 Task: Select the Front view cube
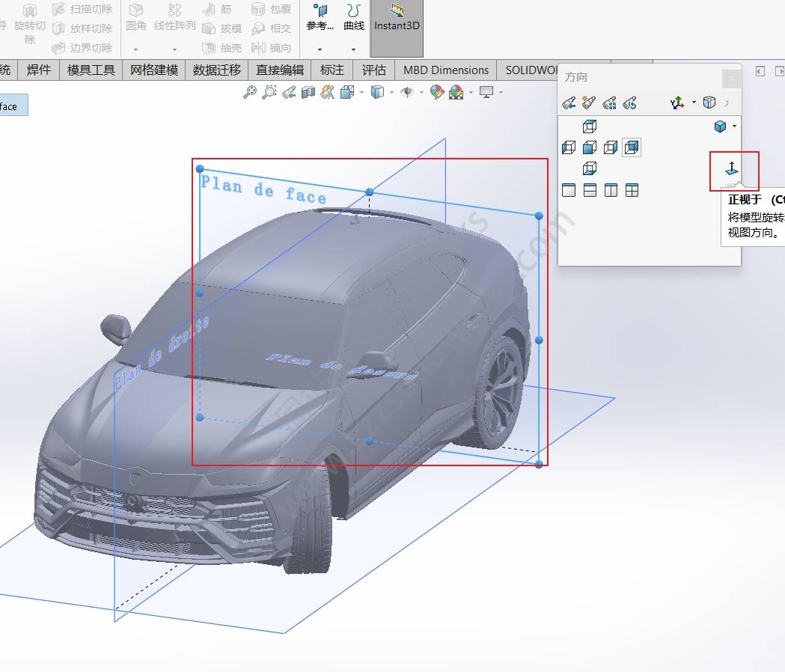[590, 147]
